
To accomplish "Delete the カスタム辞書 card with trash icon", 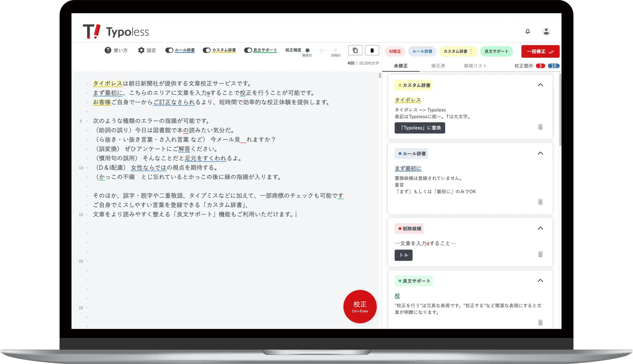I will tap(540, 127).
